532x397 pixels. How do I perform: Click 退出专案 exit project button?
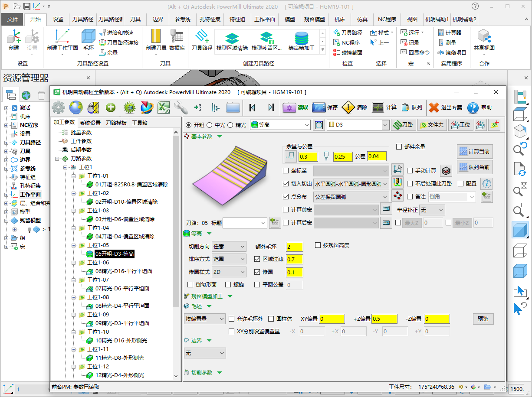[446, 107]
